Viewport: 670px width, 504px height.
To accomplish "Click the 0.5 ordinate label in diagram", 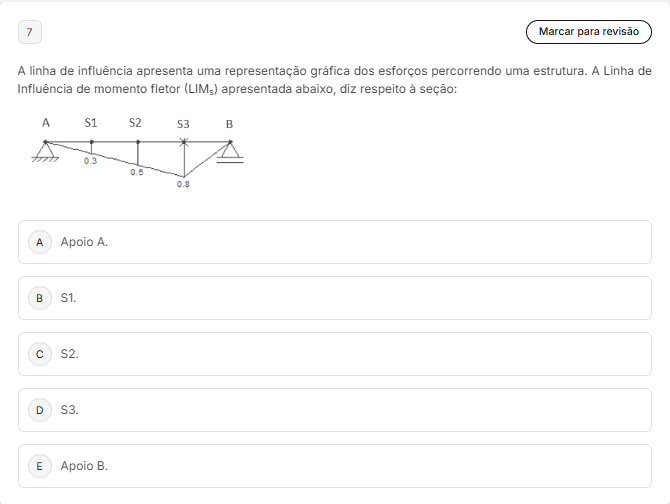I will pos(137,172).
